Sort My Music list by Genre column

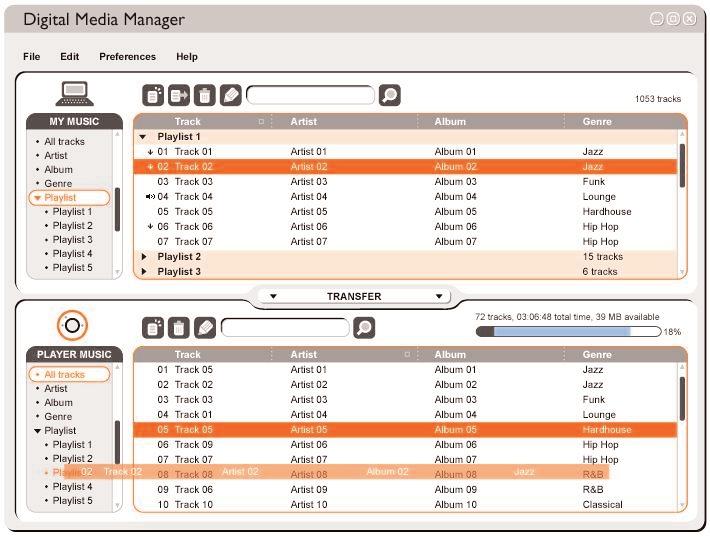pyautogui.click(x=597, y=121)
